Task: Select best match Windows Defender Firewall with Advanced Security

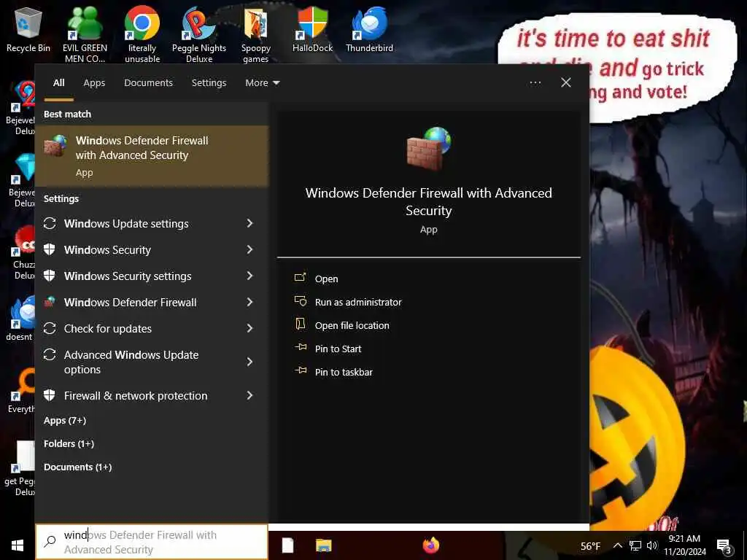Action: point(152,156)
